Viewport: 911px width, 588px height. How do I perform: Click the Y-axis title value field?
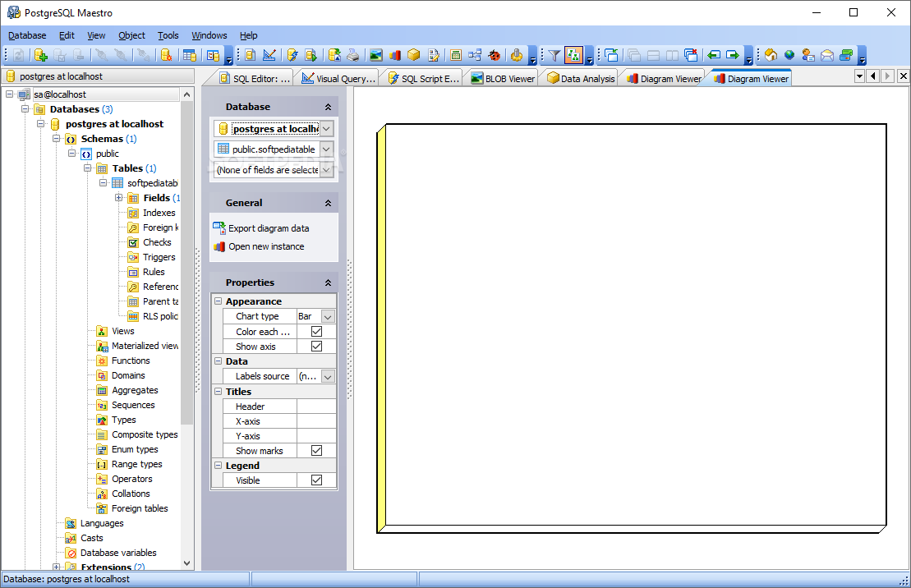point(316,436)
